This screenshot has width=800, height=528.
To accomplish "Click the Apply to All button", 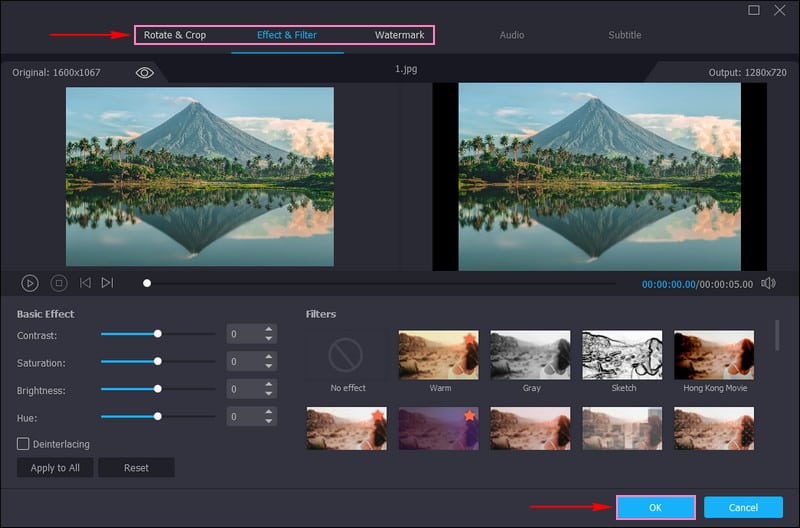I will (55, 468).
